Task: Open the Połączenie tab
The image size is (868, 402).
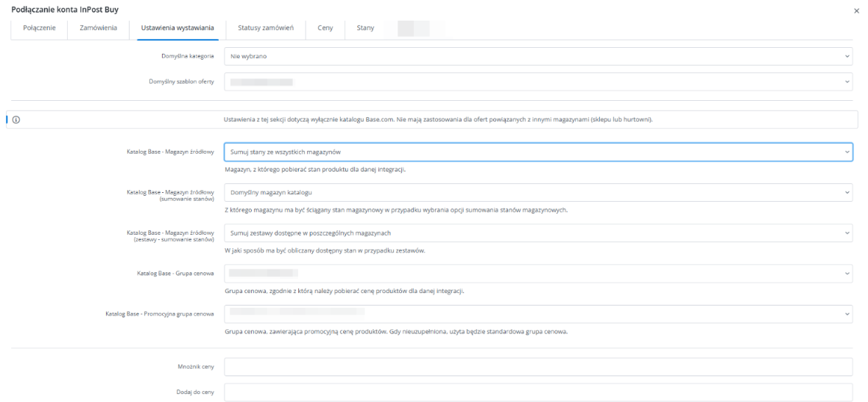Action: tap(40, 28)
